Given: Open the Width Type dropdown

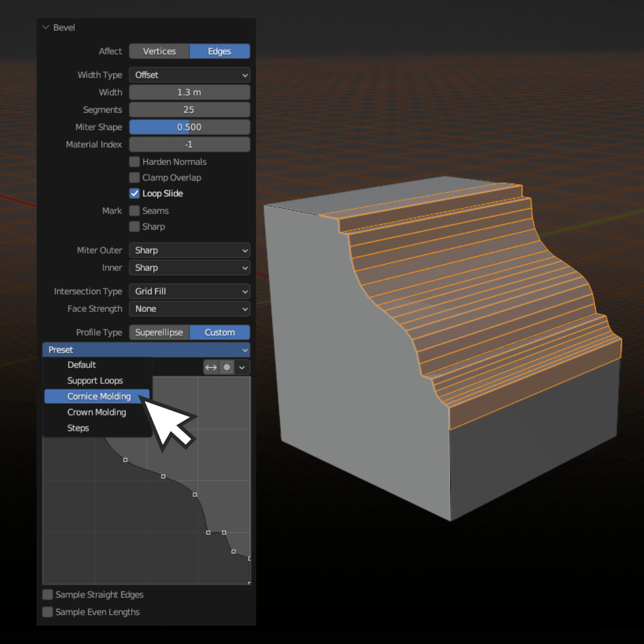Looking at the screenshot, I should coord(190,75).
